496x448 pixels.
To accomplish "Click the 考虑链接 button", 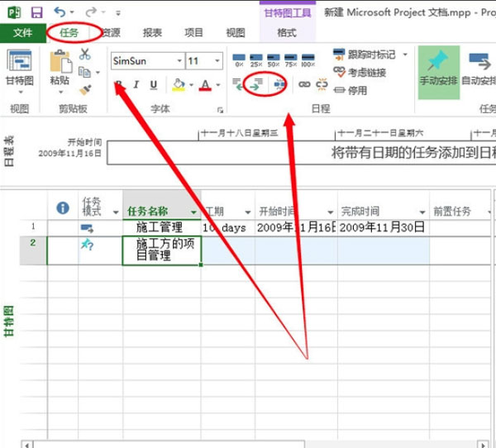I will pos(360,73).
